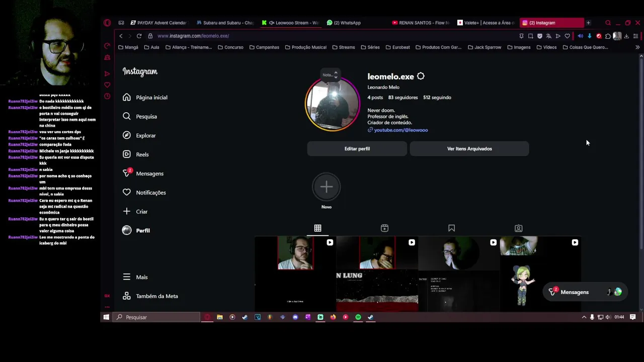Open Notificações heart item
This screenshot has width=644, height=362.
[144, 193]
